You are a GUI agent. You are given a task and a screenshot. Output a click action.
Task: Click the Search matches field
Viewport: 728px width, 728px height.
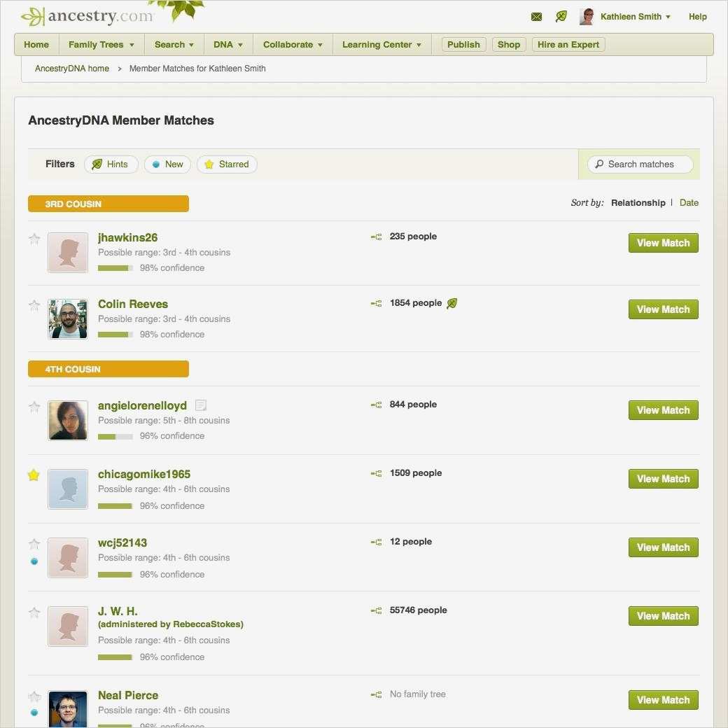click(x=640, y=164)
